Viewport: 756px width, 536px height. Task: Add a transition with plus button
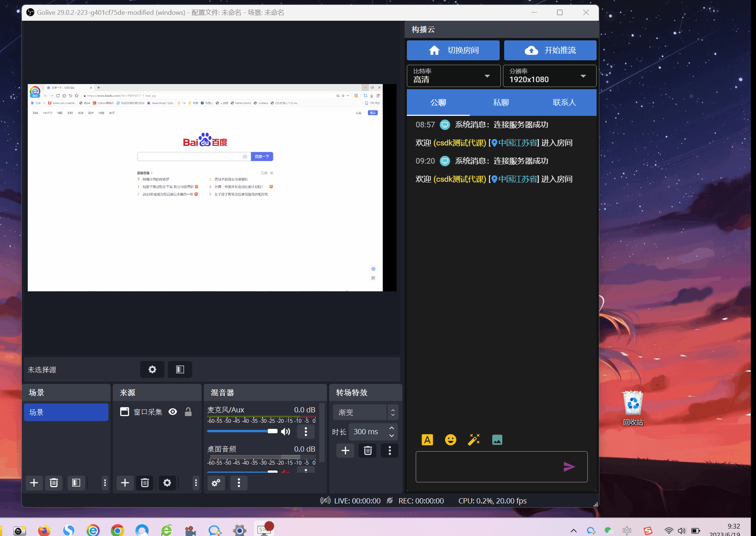pyautogui.click(x=345, y=450)
